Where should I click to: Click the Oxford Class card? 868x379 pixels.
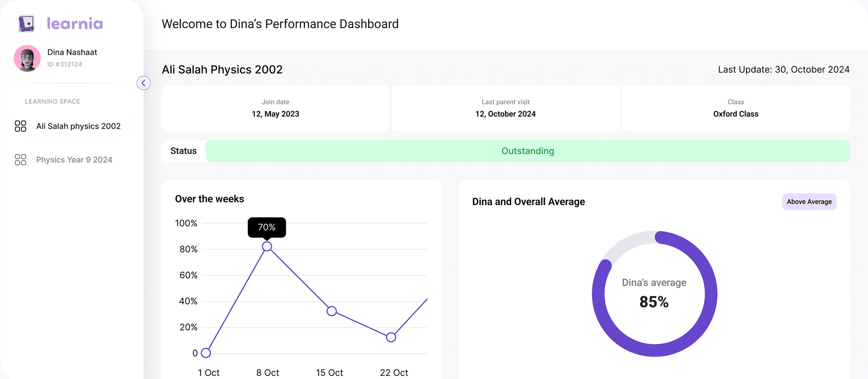tap(735, 108)
